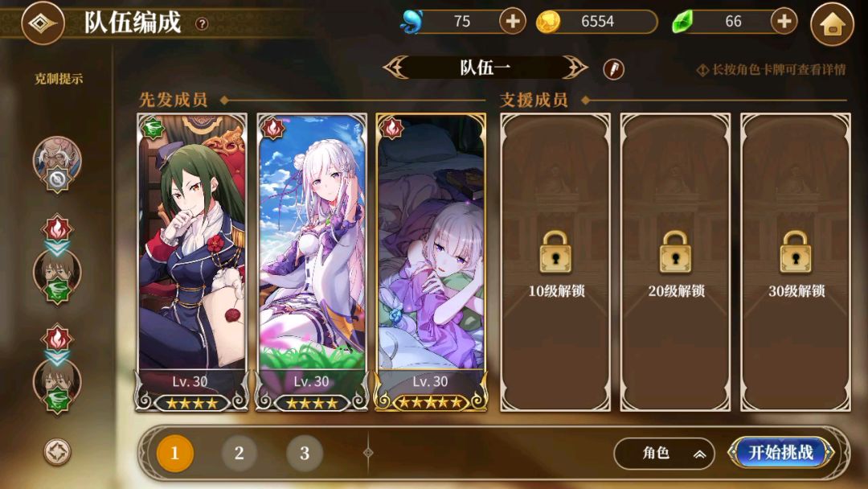Add green gems with plus button
Screen dimensions: 868x489
tap(784, 22)
